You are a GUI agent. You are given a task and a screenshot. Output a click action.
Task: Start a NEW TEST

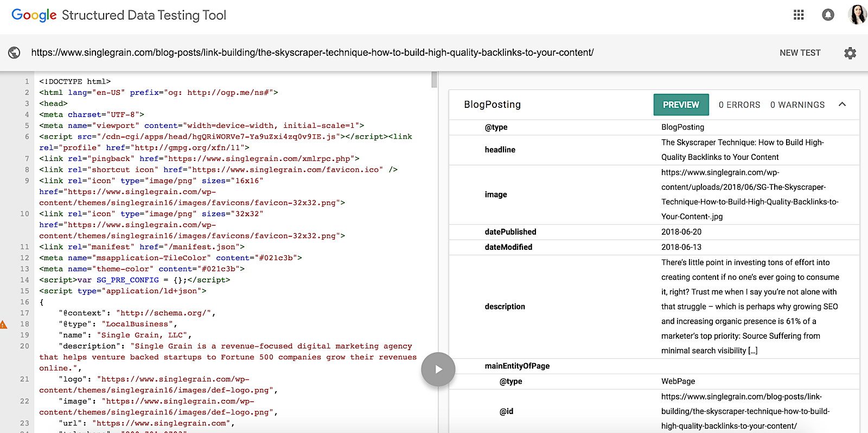coord(800,53)
